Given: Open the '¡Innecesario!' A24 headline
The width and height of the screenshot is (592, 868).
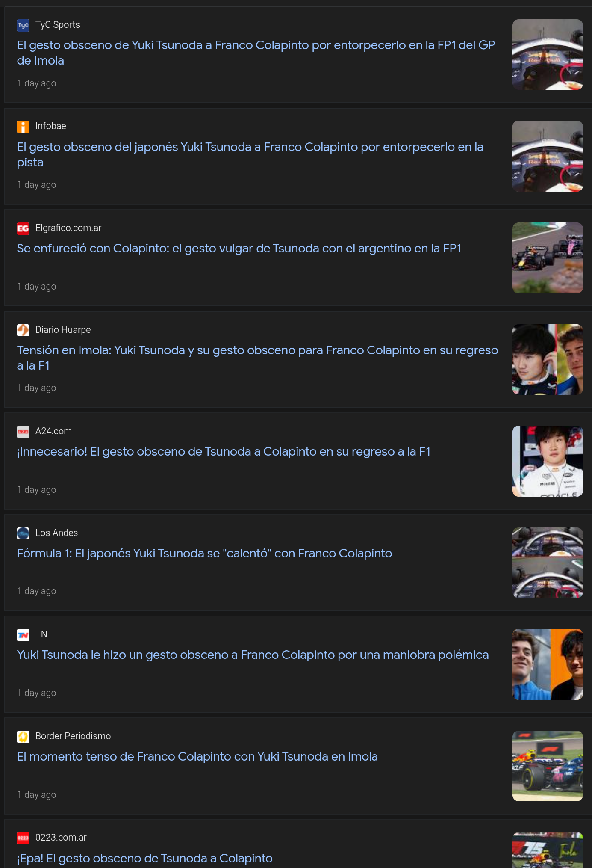Looking at the screenshot, I should [224, 451].
